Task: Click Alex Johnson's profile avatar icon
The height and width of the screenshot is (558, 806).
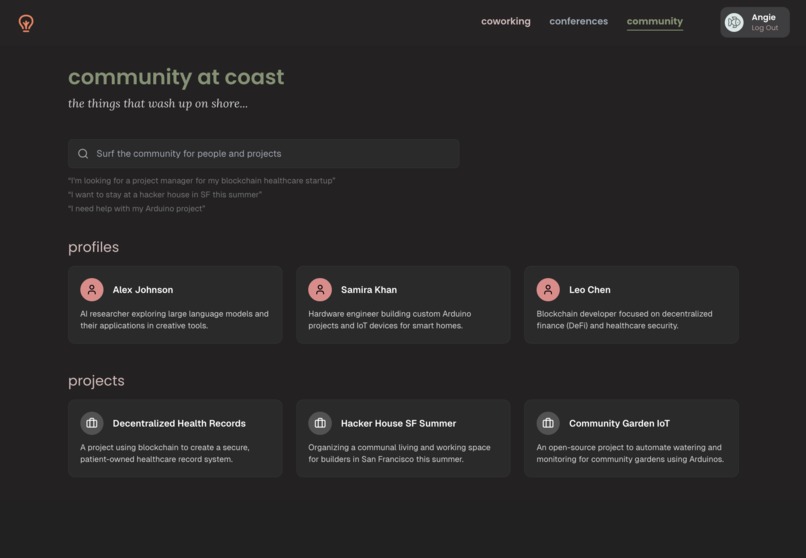Action: coord(91,290)
